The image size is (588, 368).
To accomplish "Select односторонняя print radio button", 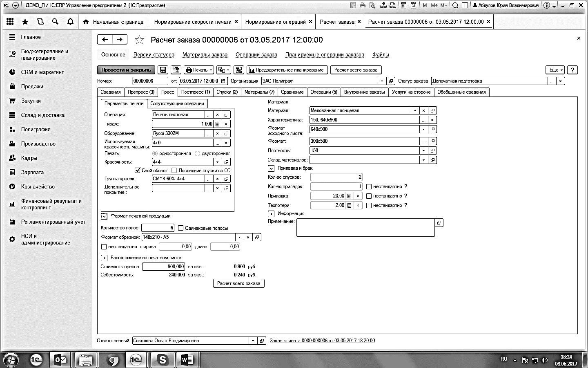I will pos(155,153).
